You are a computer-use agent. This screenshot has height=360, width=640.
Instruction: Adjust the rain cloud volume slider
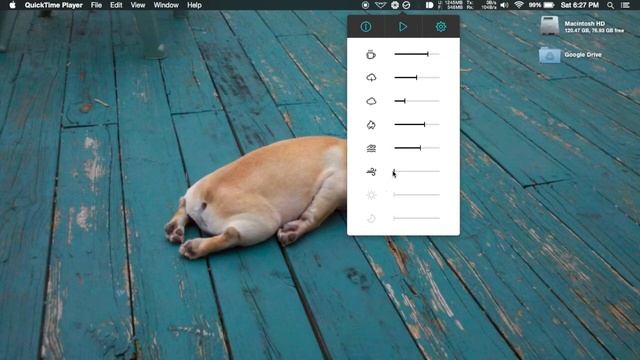(x=417, y=78)
